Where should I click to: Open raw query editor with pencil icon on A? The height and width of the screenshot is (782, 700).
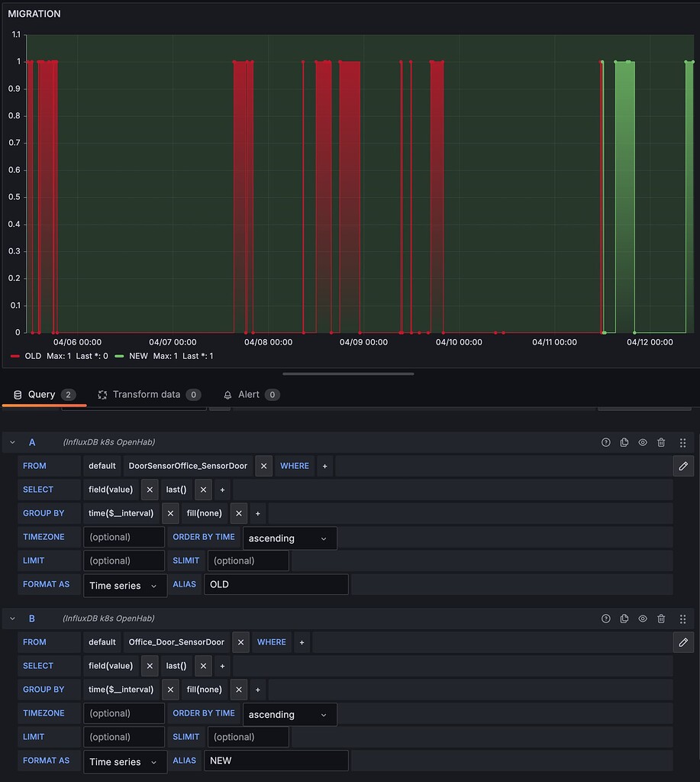click(683, 466)
